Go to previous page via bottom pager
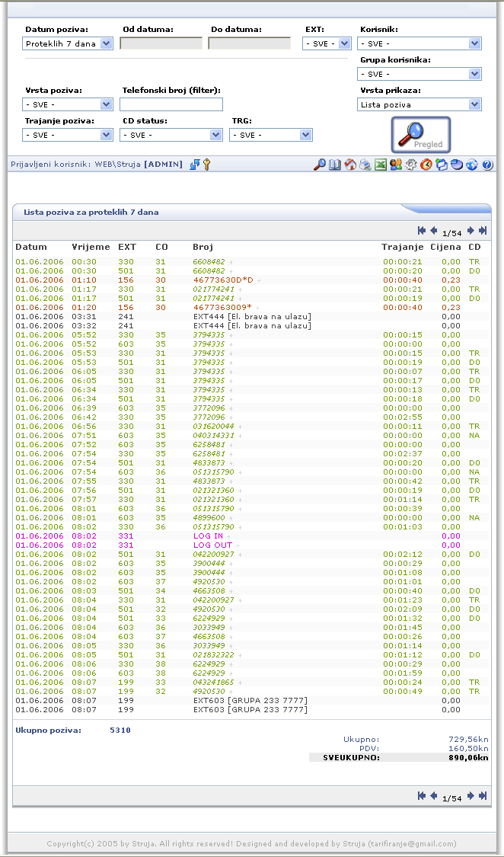This screenshot has height=857, width=504. tap(433, 796)
